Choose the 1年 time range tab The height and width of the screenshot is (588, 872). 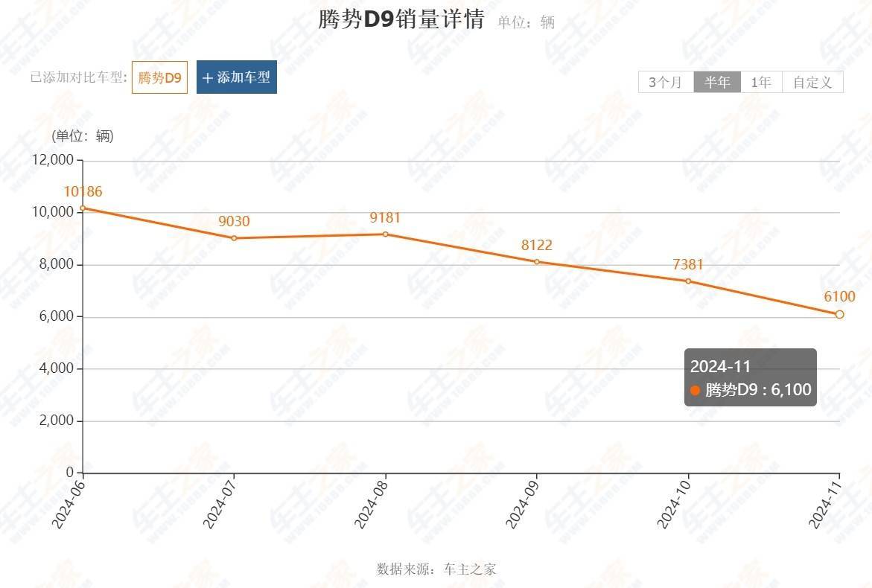click(761, 83)
